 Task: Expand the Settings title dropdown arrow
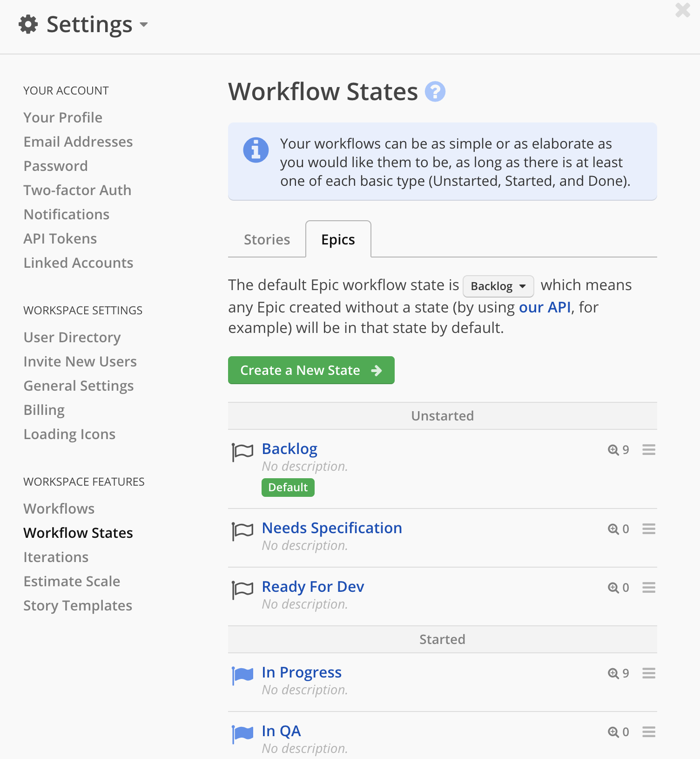click(x=144, y=25)
